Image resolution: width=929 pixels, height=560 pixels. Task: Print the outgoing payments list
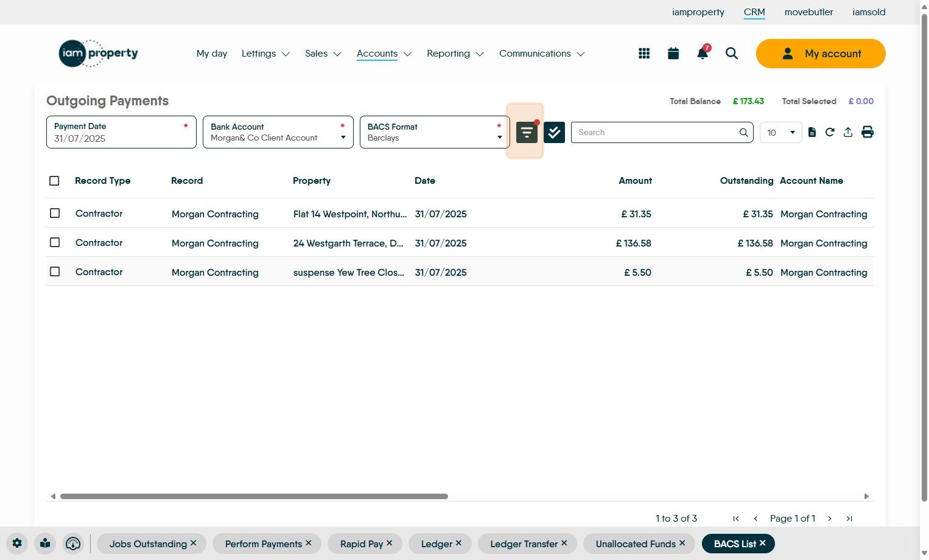(868, 132)
